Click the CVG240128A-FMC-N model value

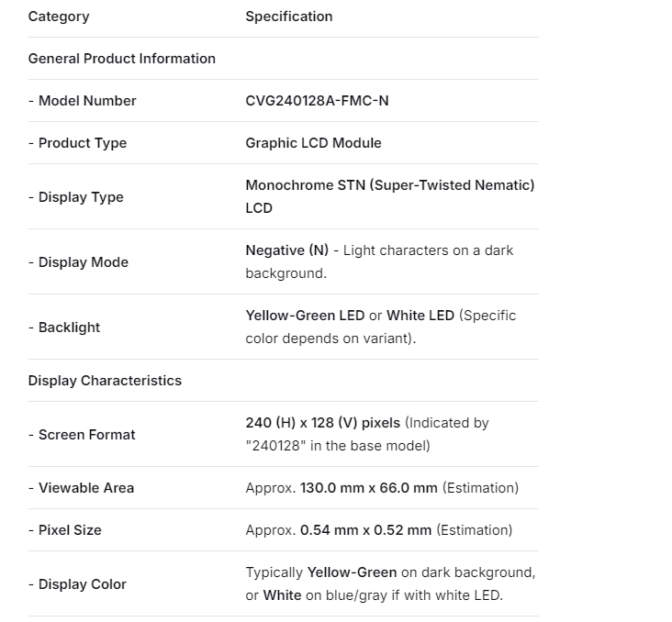(317, 101)
